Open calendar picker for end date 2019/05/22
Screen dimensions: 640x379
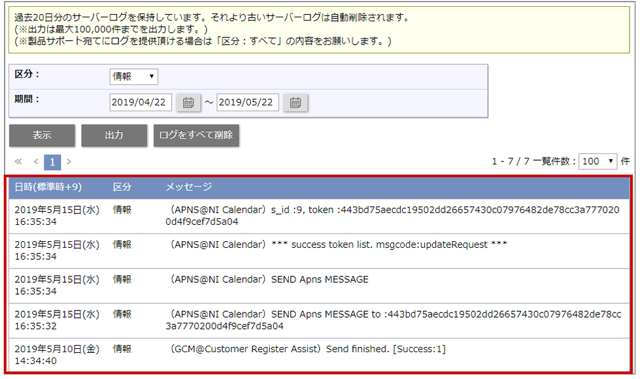click(x=296, y=102)
